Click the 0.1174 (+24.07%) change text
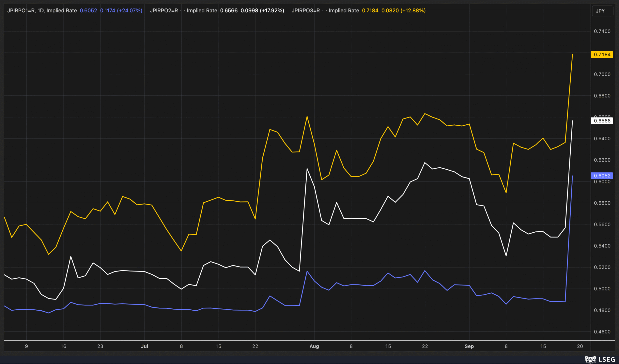This screenshot has height=364, width=619. coord(121,11)
